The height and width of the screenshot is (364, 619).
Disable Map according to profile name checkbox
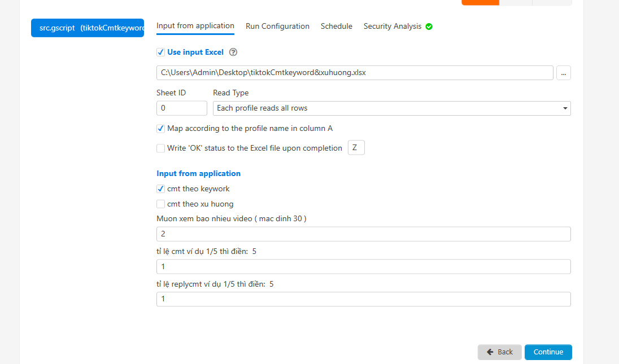(x=161, y=129)
